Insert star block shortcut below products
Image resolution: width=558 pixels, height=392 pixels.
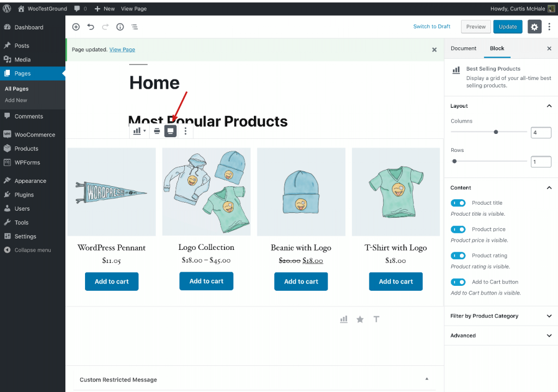pos(360,319)
